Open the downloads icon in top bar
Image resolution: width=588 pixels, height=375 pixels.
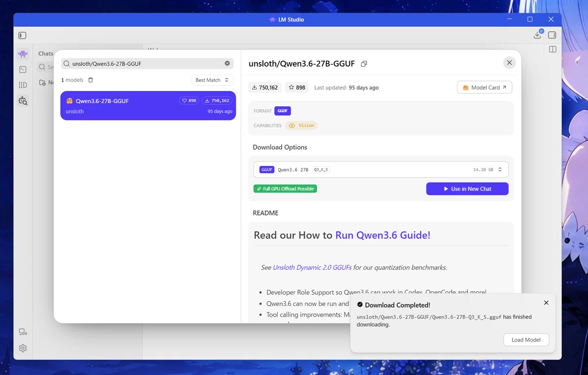pyautogui.click(x=538, y=35)
